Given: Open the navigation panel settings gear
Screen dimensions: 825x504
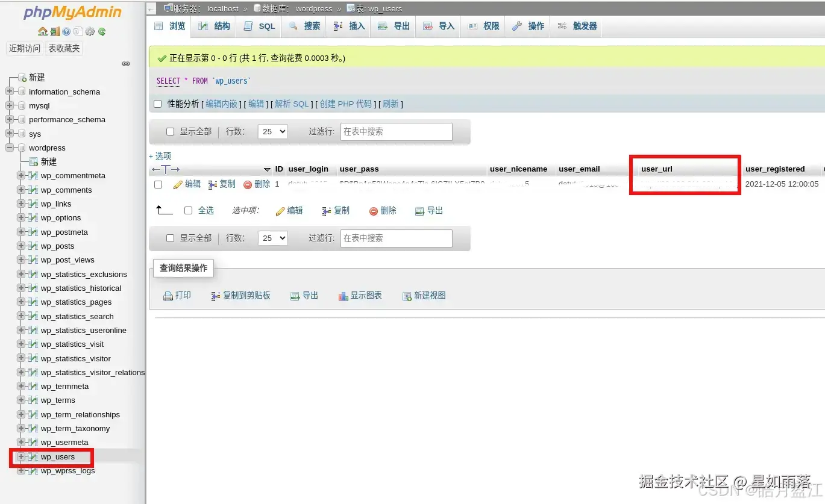Looking at the screenshot, I should click(90, 31).
